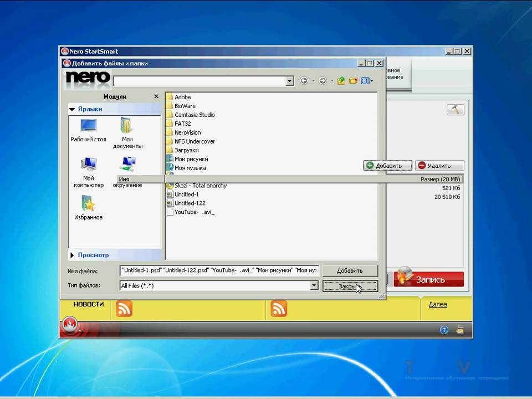Click the Имя column header
The image size is (532, 399).
coord(141,179)
